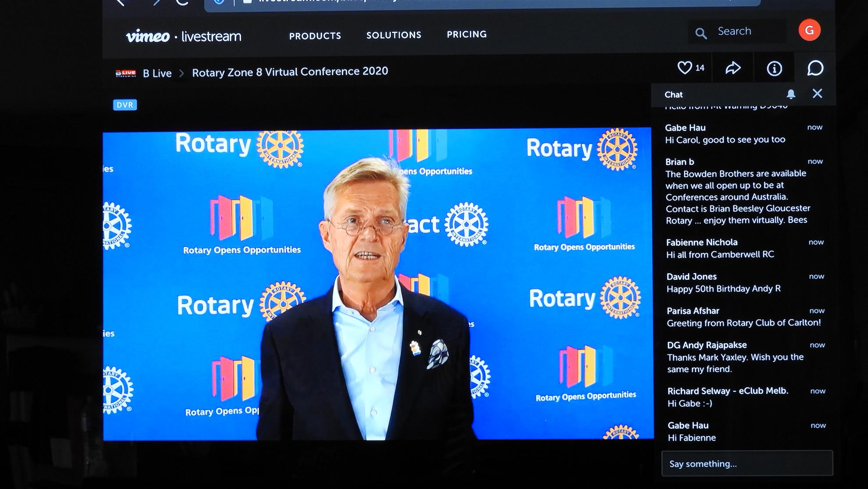Open the orange G account avatar
The height and width of the screenshot is (489, 868).
[x=809, y=30]
